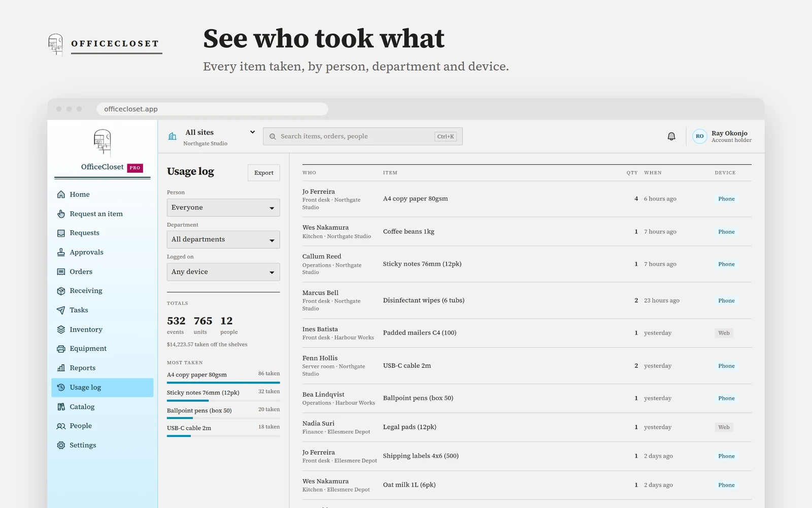
Task: Click the Request an item hand icon
Action: (61, 214)
